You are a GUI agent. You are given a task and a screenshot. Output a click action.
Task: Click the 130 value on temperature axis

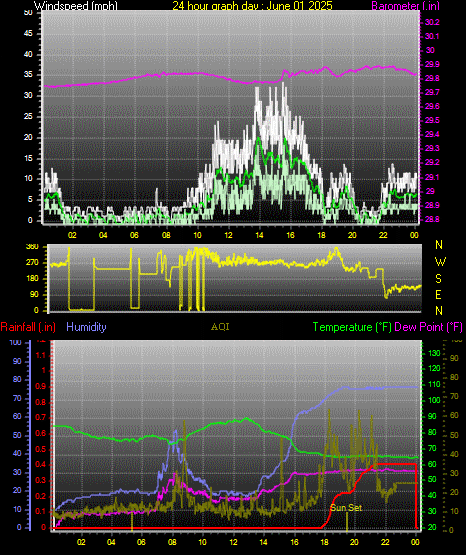(434, 353)
